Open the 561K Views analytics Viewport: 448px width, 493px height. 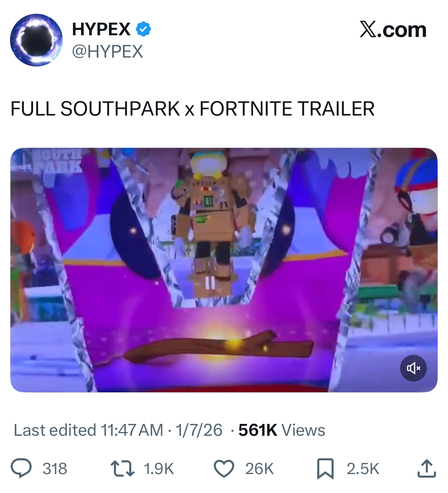click(x=282, y=430)
